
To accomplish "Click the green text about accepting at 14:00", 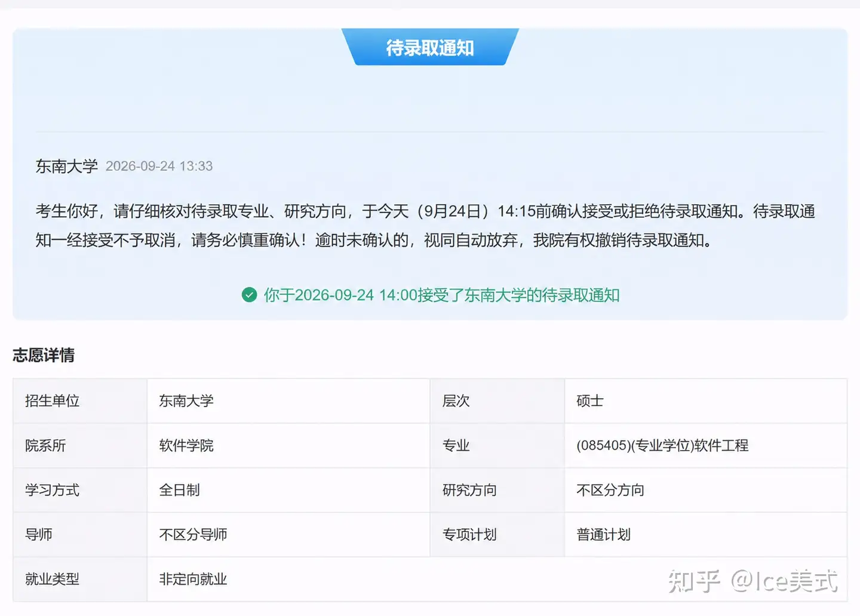I will coord(441,295).
